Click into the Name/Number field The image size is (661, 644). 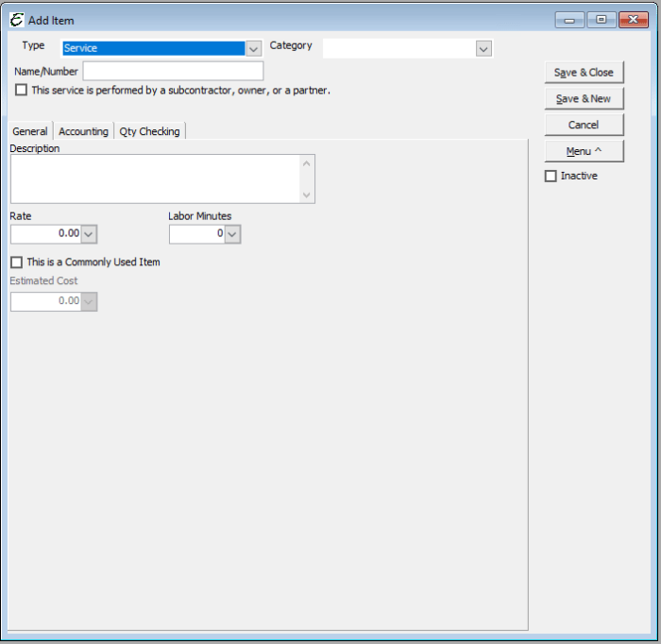[x=173, y=72]
